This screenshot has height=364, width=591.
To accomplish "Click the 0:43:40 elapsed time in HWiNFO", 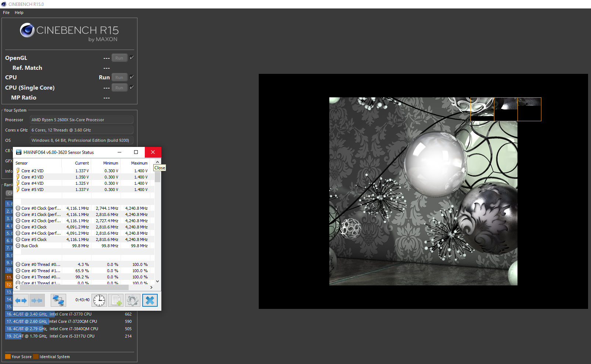I will pyautogui.click(x=82, y=300).
